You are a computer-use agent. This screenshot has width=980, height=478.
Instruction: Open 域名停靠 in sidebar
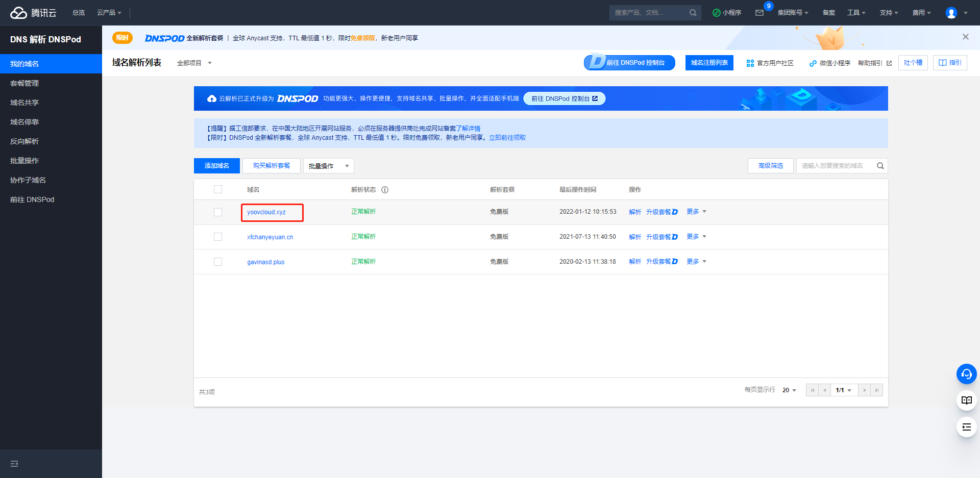[51, 122]
